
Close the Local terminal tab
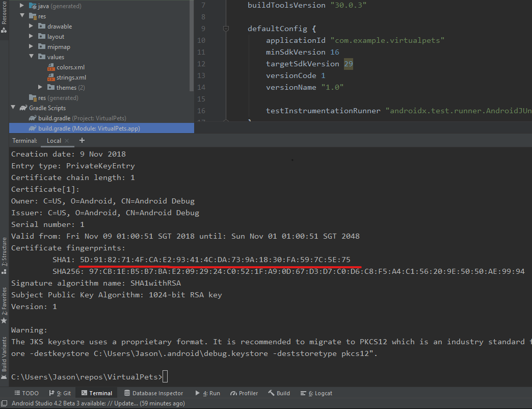click(68, 141)
